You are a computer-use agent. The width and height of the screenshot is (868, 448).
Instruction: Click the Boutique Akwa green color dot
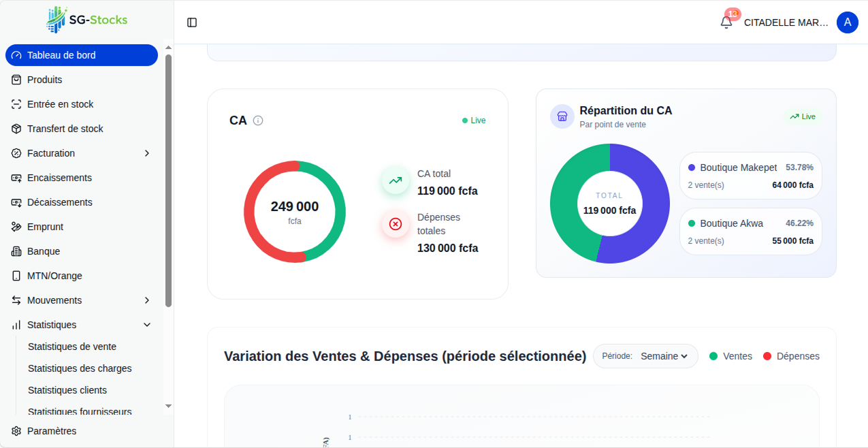point(692,223)
